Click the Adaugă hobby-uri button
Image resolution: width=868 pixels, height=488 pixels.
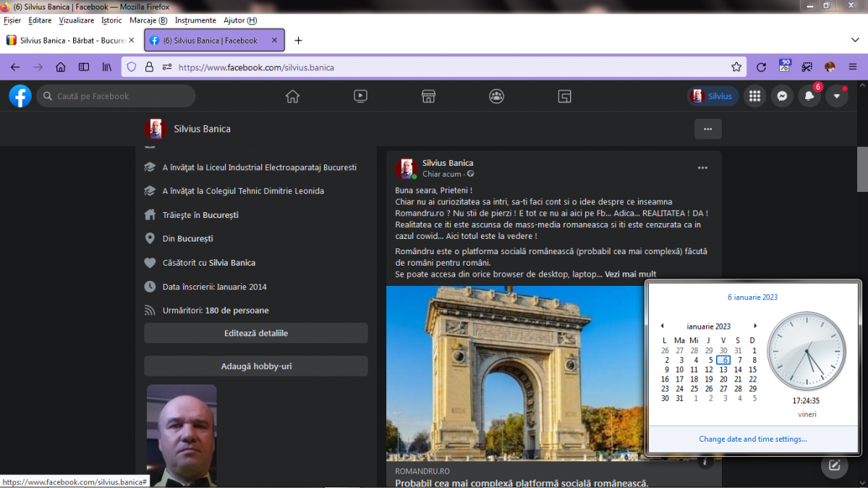tap(256, 366)
